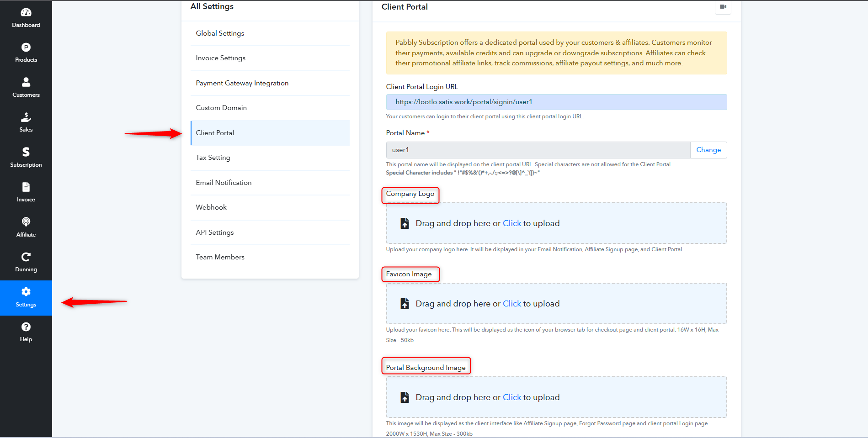Open the Sales sidebar icon
Screen dimensions: 868x438
[26, 117]
